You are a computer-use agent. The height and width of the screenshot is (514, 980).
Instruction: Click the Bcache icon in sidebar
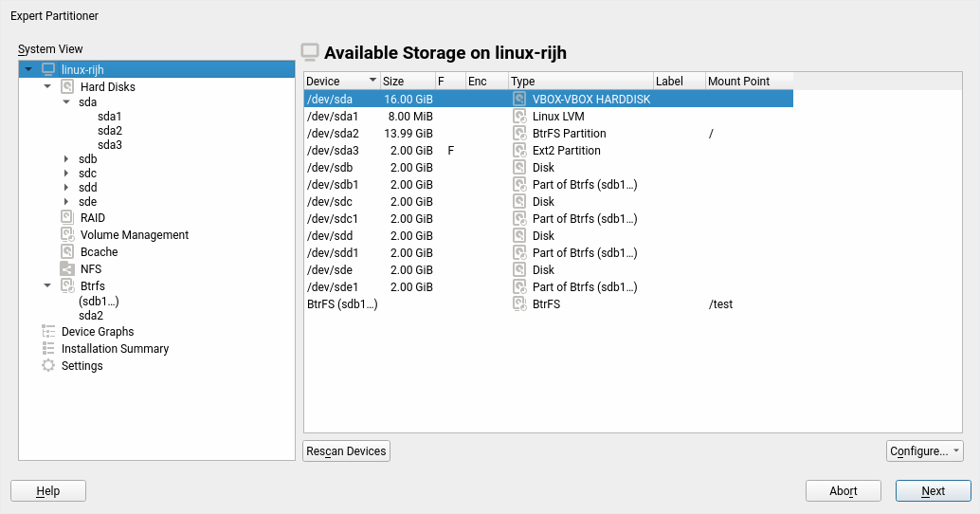(x=67, y=252)
